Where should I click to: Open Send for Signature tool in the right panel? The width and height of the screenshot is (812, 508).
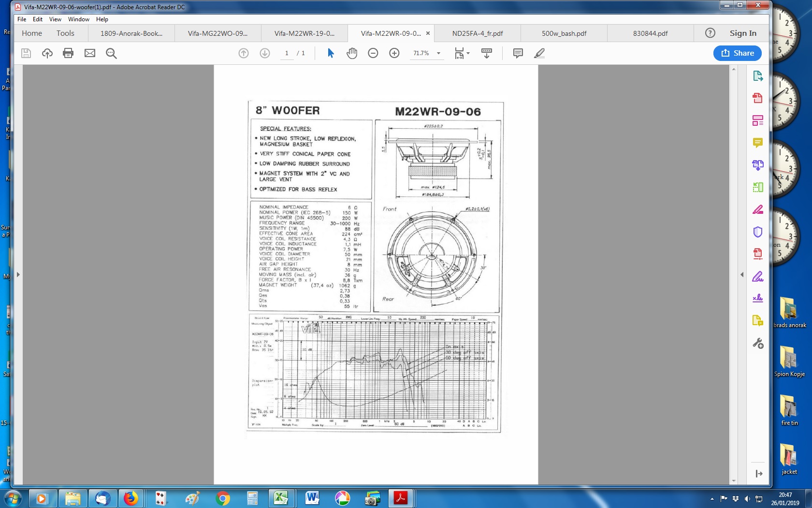[758, 299]
